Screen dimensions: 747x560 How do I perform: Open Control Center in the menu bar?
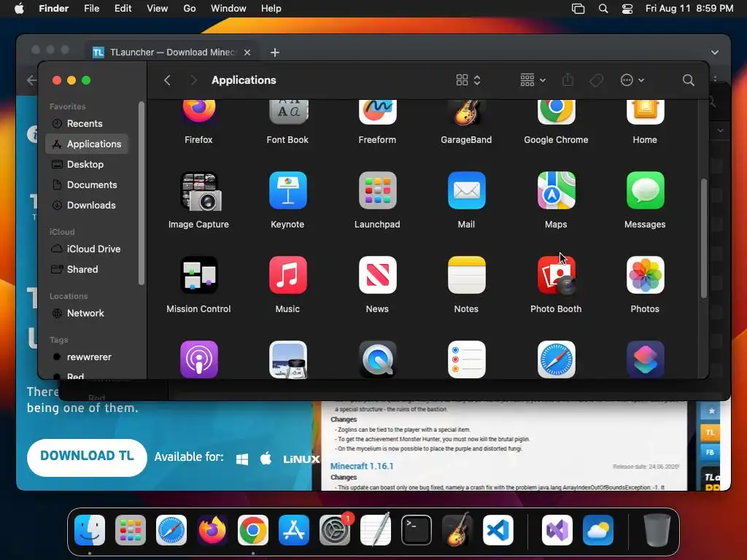[627, 9]
